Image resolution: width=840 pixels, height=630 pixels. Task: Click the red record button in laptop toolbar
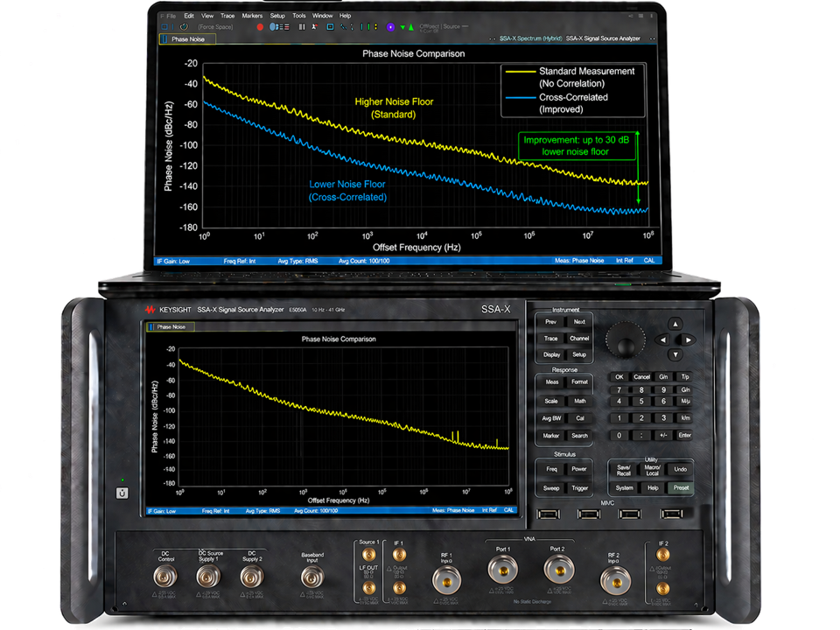(260, 27)
